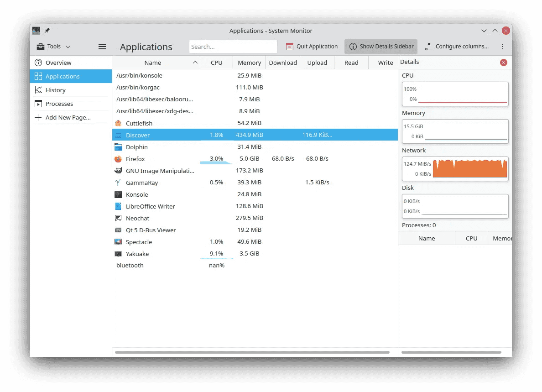Click inside the Search field
This screenshot has height=392, width=542.
[233, 46]
